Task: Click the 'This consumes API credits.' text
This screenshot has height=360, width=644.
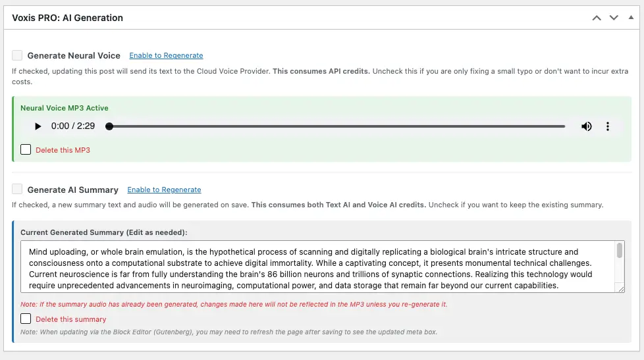Action: coord(321,71)
